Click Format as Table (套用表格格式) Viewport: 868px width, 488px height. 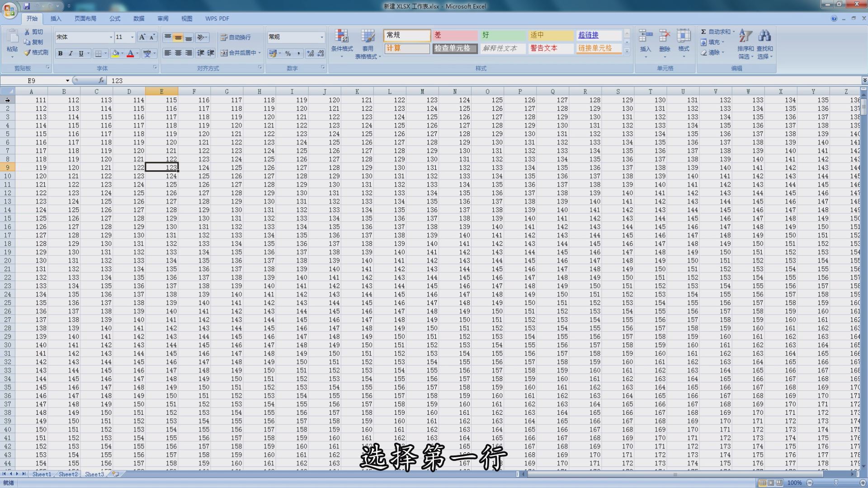click(x=368, y=44)
